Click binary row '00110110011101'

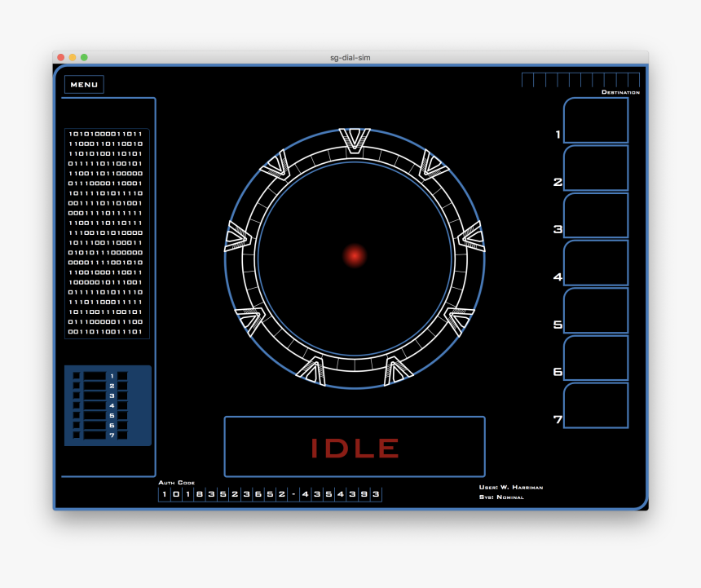105,331
